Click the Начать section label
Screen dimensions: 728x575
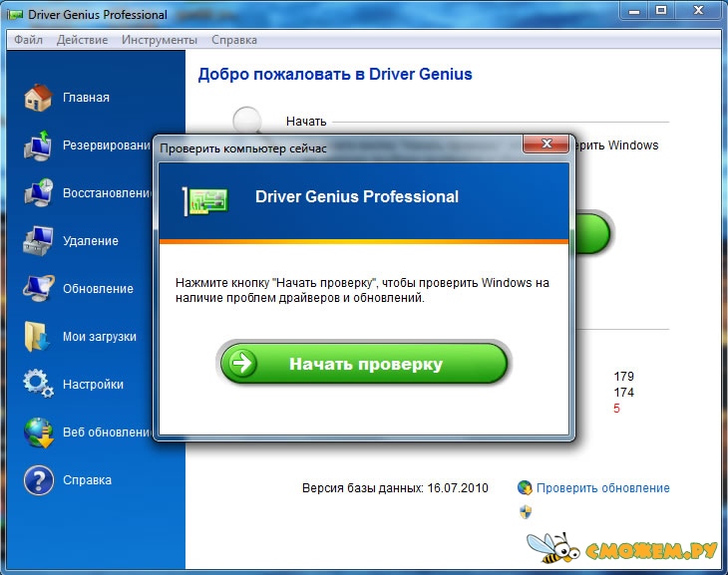[306, 122]
